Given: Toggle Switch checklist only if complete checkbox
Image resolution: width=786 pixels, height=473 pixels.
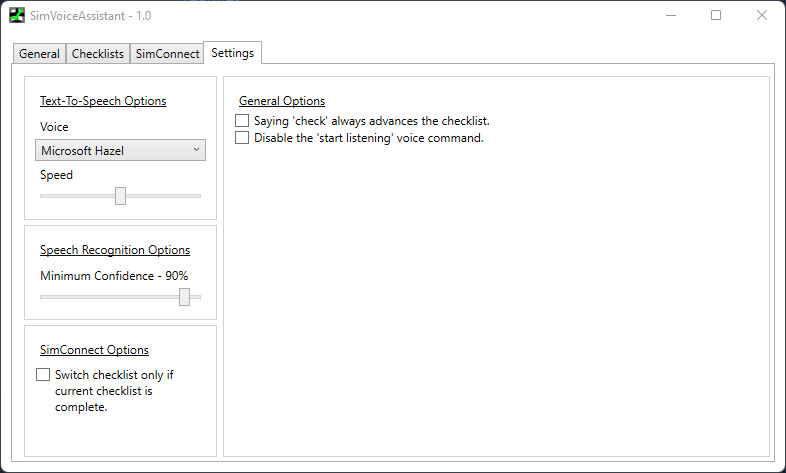Looking at the screenshot, I should click(43, 375).
